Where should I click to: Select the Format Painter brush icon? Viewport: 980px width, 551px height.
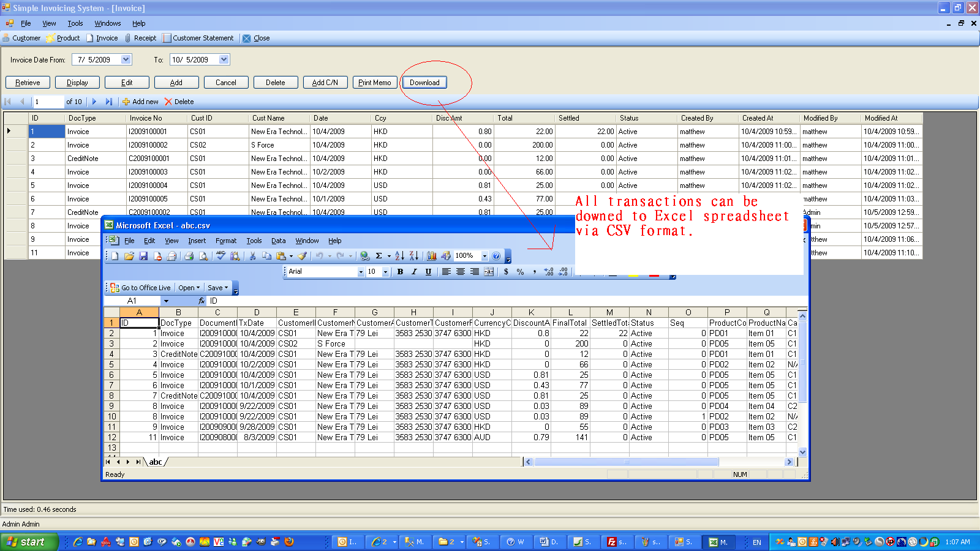(302, 256)
